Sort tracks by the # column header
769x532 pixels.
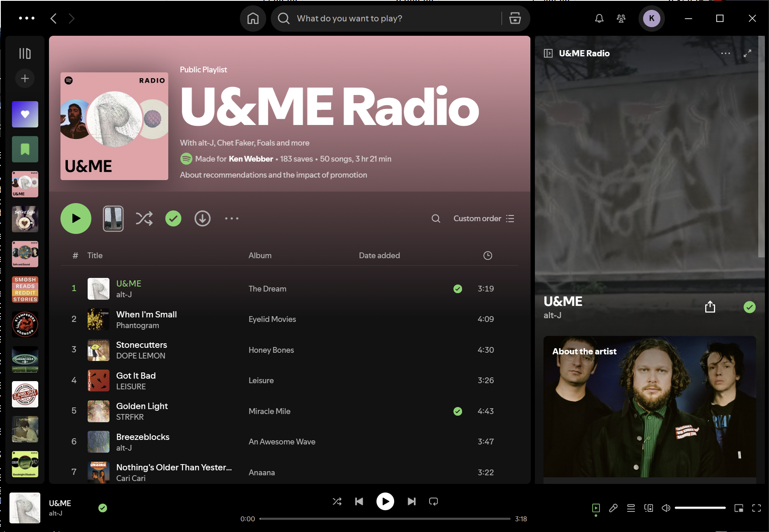75,256
